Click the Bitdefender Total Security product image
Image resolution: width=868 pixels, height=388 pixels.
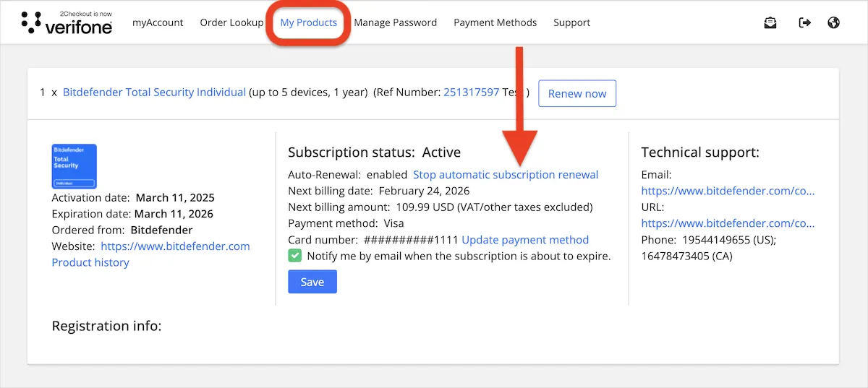pyautogui.click(x=74, y=166)
